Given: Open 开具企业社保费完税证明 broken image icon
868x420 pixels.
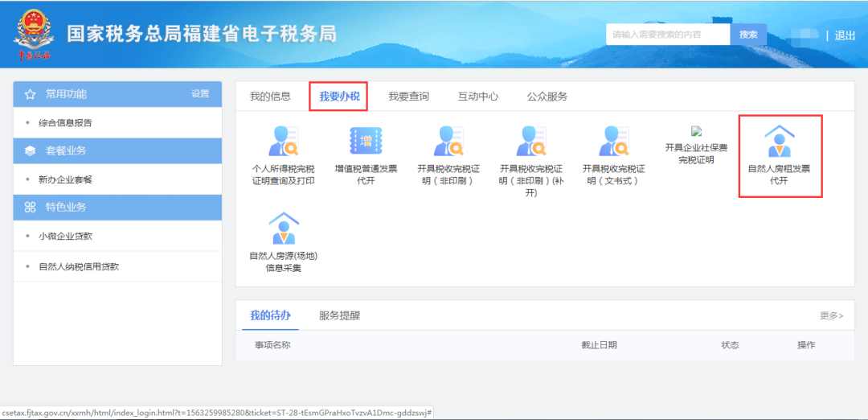Looking at the screenshot, I should pyautogui.click(x=696, y=131).
